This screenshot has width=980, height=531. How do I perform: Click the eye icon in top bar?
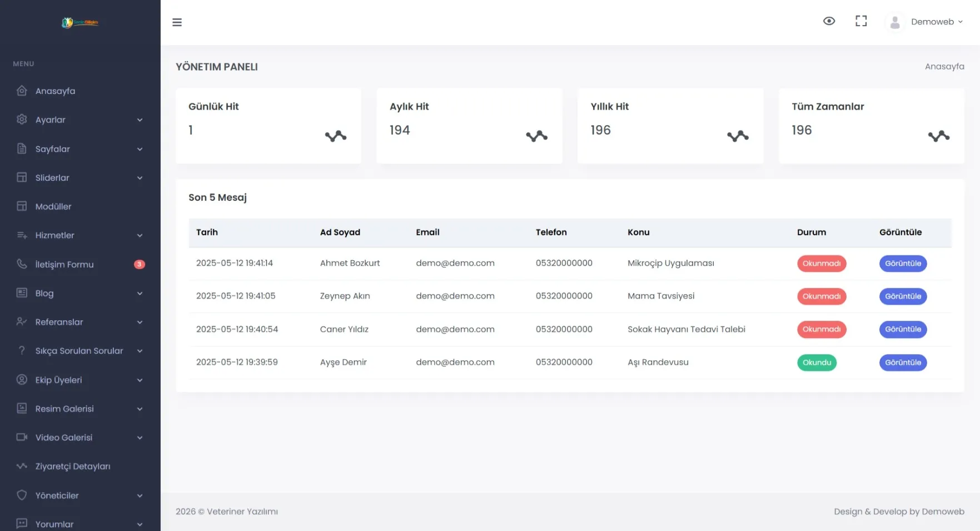click(828, 21)
